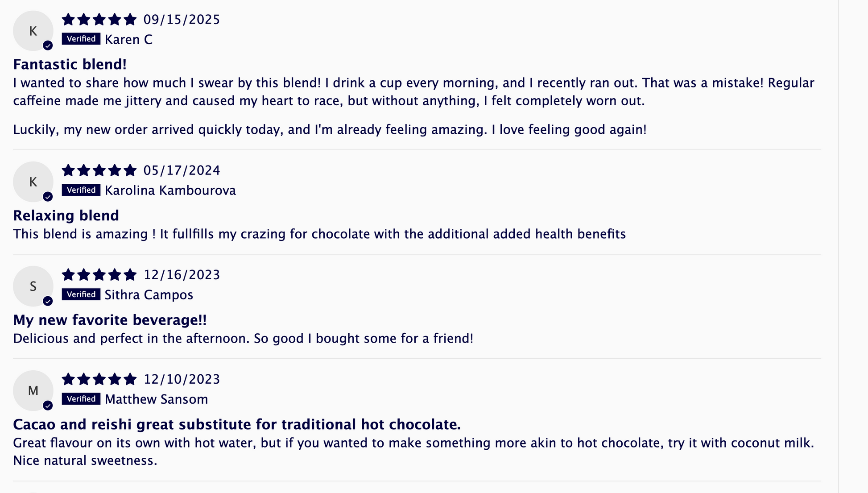The width and height of the screenshot is (868, 493).
Task: Click Matthew Sansom's avatar with letter M
Action: tap(33, 390)
